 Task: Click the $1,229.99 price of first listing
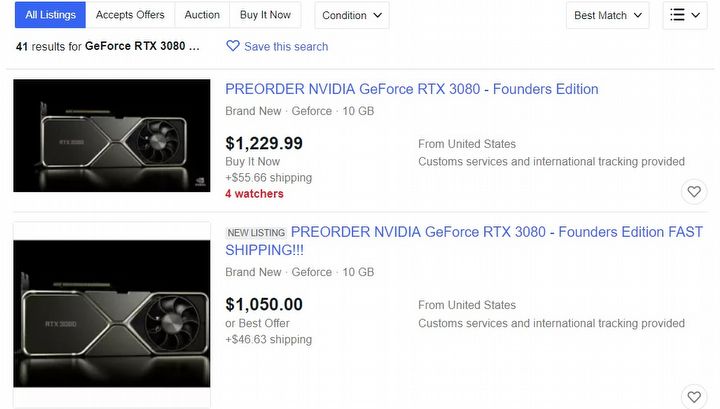point(264,143)
